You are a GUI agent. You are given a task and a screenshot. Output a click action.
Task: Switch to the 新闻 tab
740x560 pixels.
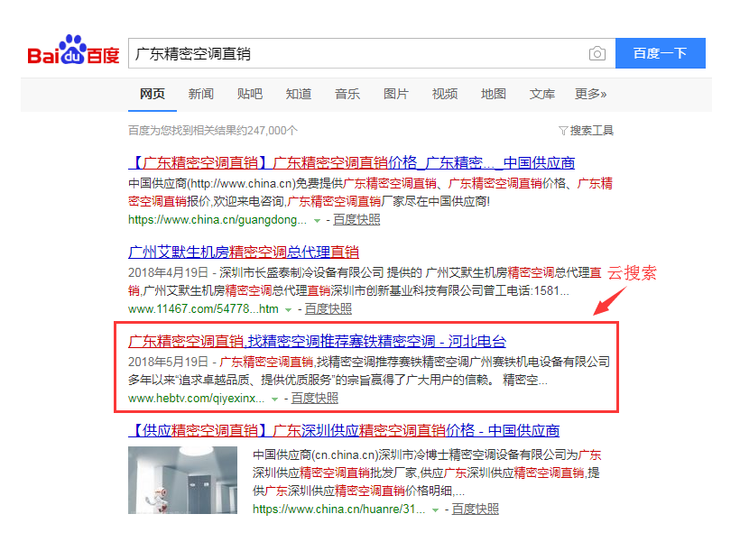201,94
